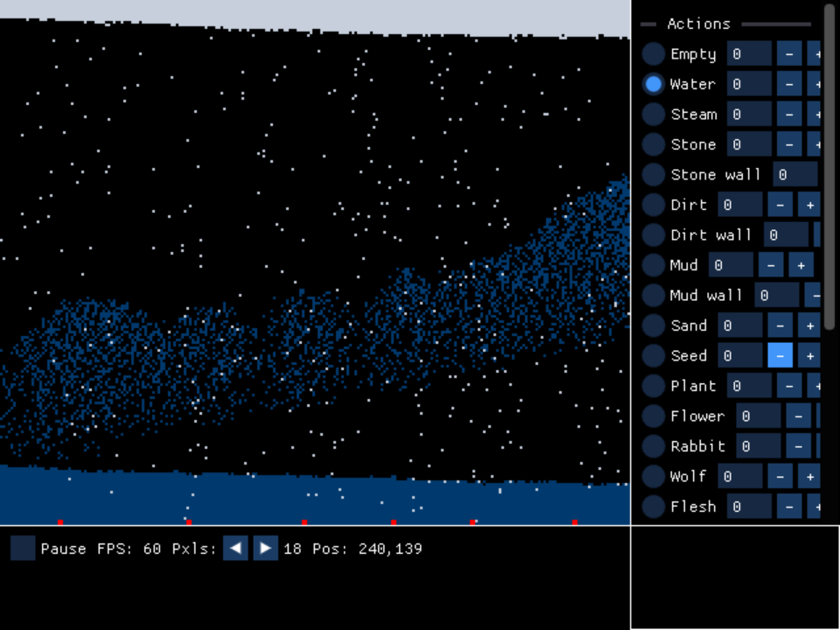Choose the Plant radio button
The image size is (840, 630).
[653, 386]
